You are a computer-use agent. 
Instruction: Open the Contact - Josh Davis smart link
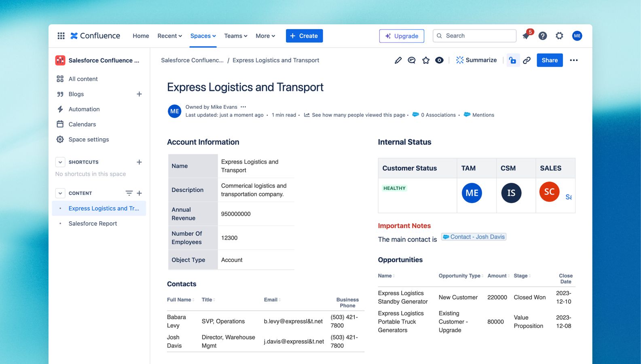(x=474, y=237)
